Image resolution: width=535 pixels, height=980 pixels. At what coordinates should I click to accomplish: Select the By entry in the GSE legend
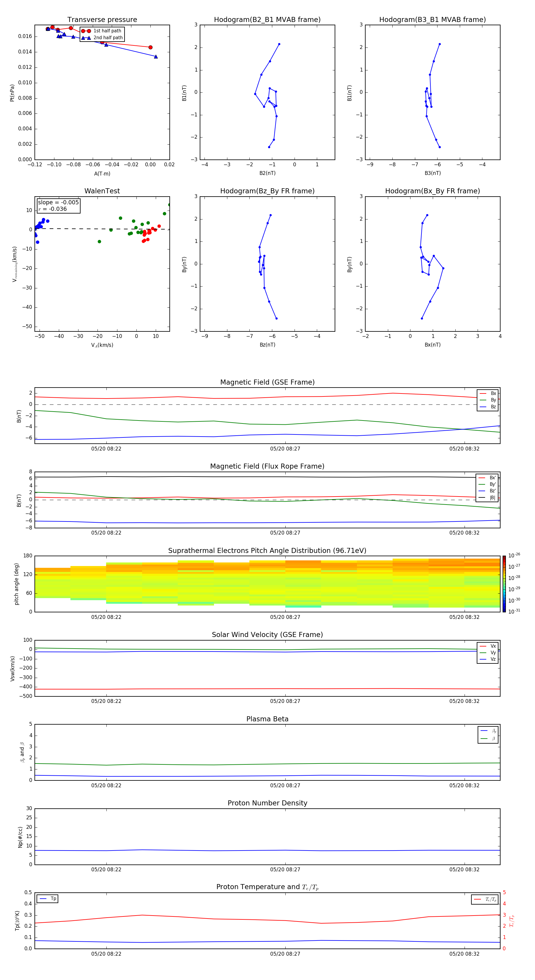(x=488, y=400)
